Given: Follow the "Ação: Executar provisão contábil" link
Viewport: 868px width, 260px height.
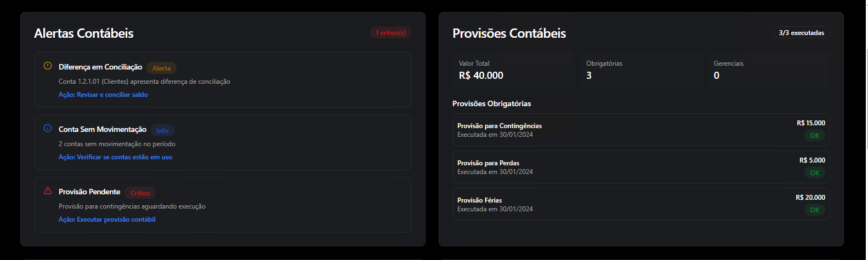Looking at the screenshot, I should [107, 219].
